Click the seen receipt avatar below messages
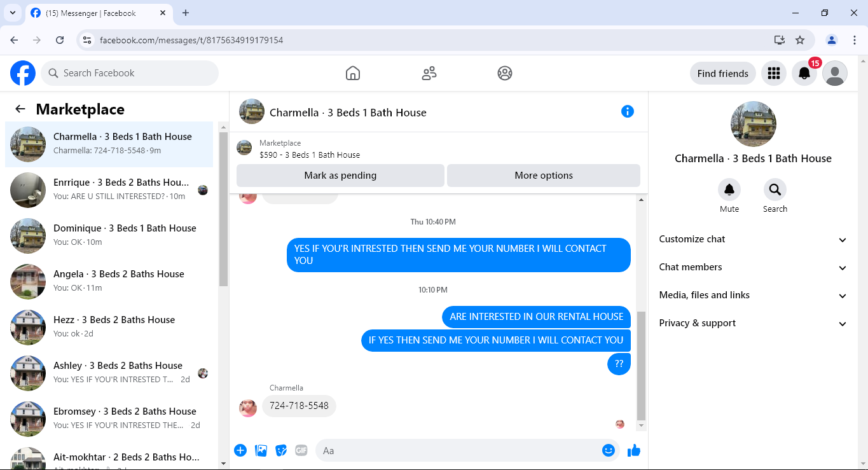 620,424
